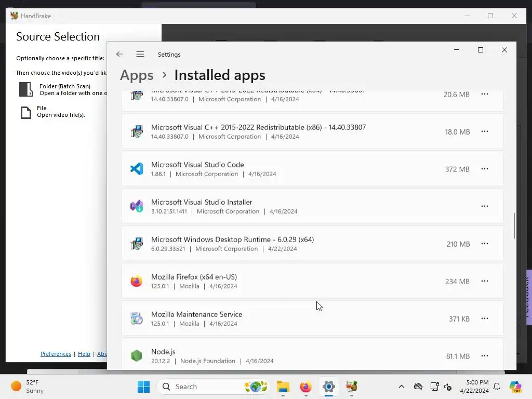Choose Folder (Batch Scan) in HandBrake
532x399 pixels.
click(x=63, y=89)
